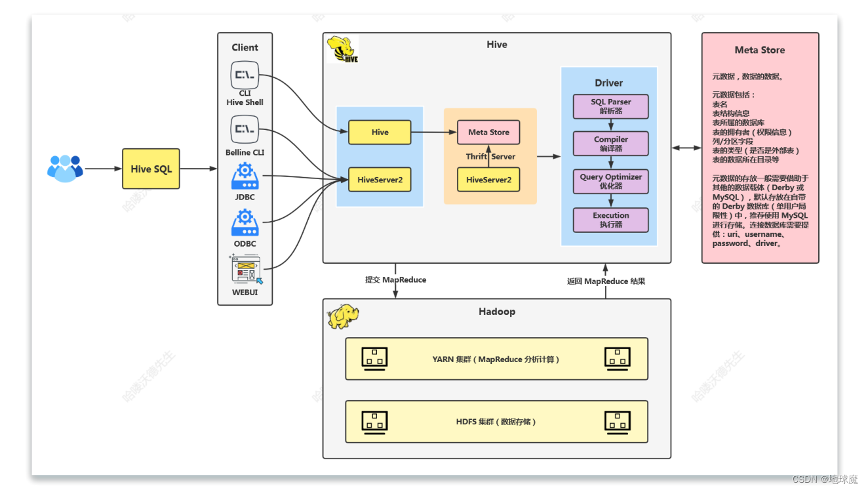
Task: Click the Meta Store heading in pink panel
Action: 760,50
